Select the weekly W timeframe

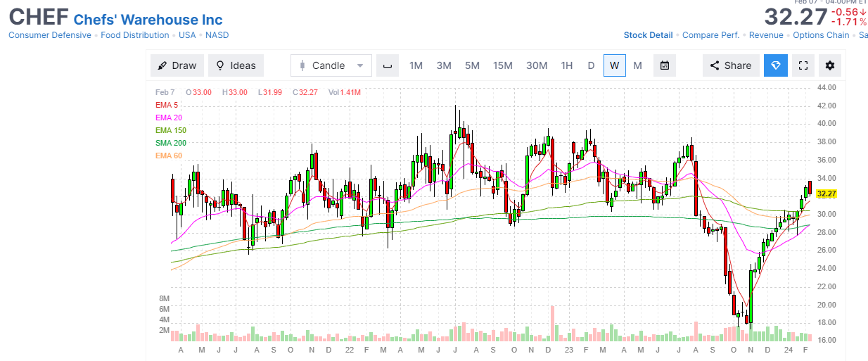tap(614, 65)
